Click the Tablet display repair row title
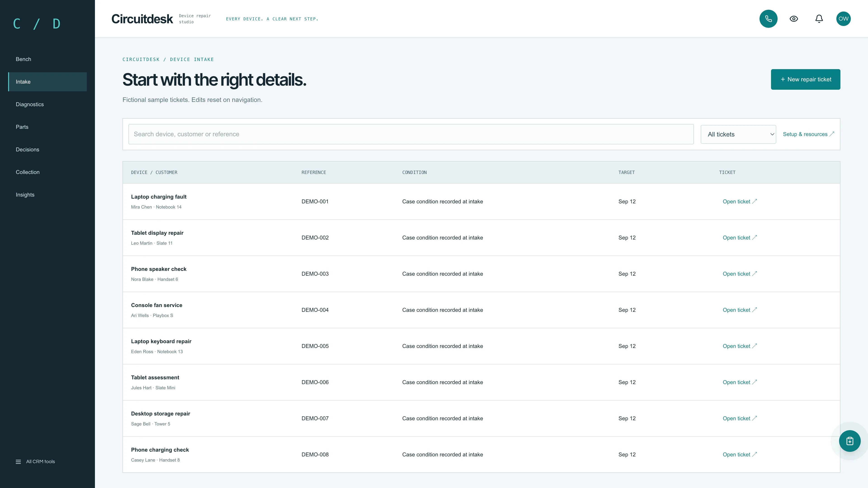868x488 pixels. [x=157, y=233]
